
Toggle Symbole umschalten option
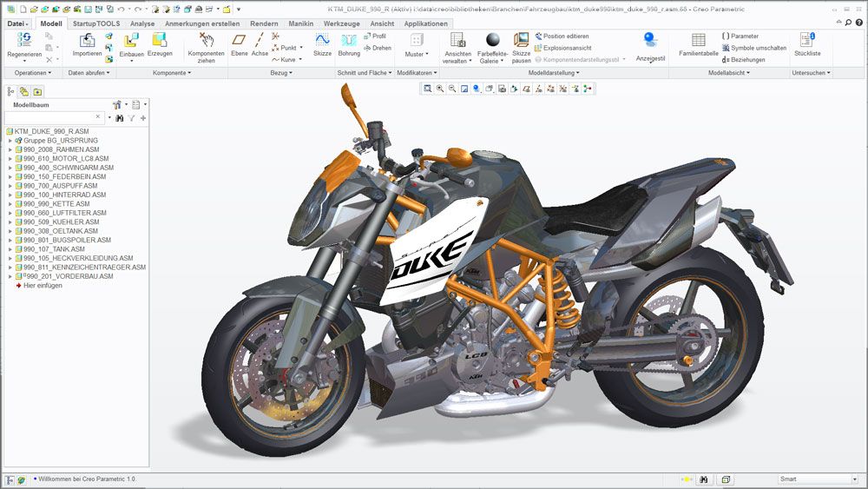(753, 49)
